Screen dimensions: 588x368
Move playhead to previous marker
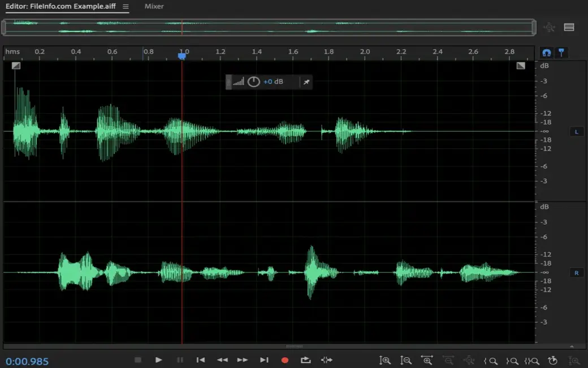point(201,360)
